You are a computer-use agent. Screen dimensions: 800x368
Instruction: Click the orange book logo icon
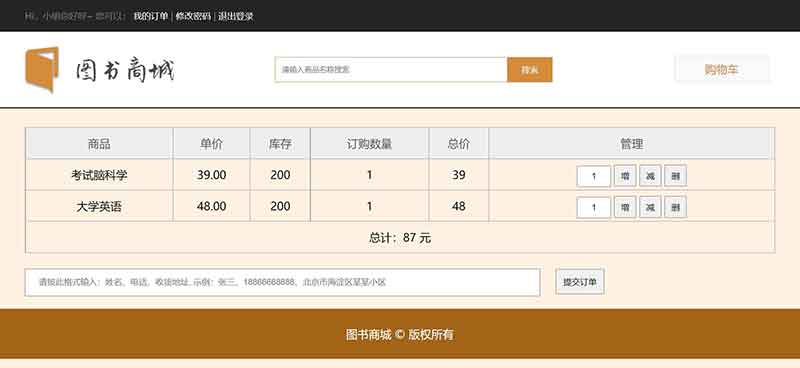(x=42, y=69)
